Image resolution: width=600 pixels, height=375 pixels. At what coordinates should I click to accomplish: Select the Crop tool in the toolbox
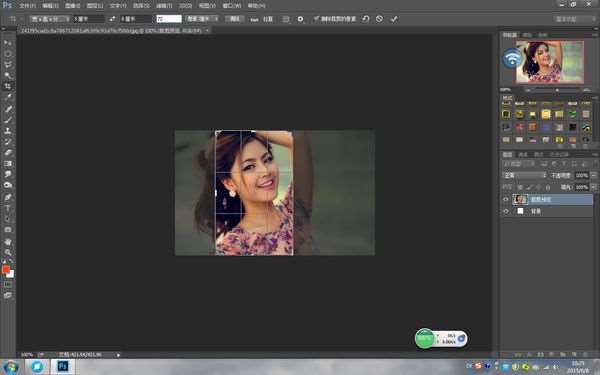[x=8, y=86]
